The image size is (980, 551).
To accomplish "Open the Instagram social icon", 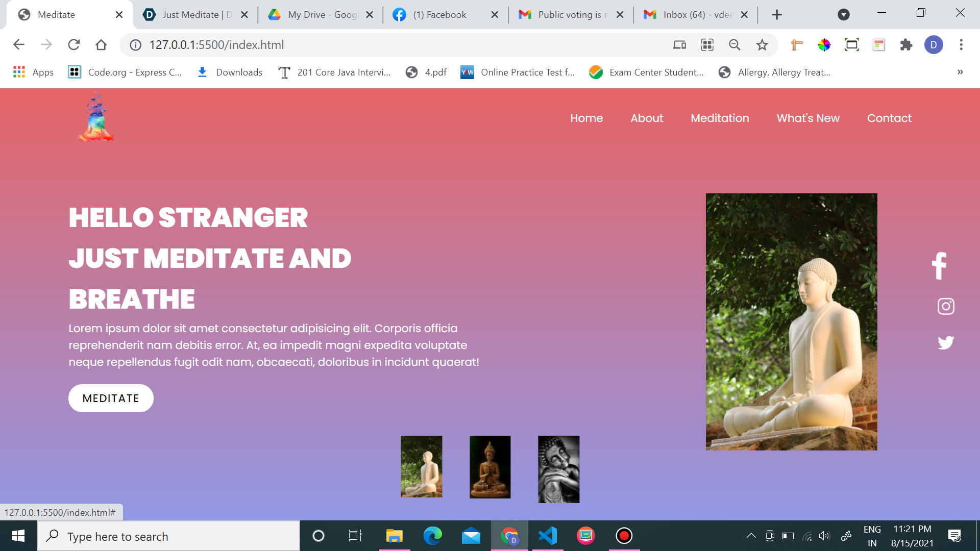I will [x=946, y=306].
